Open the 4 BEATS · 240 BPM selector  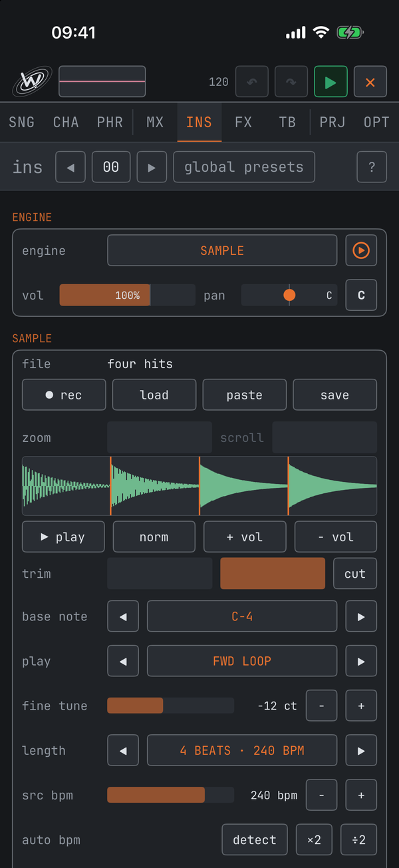242,750
